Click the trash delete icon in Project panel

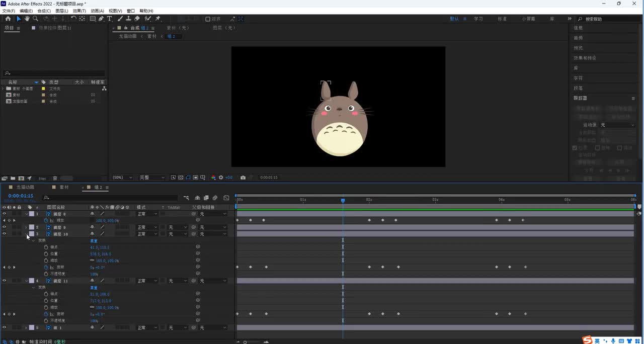click(55, 178)
